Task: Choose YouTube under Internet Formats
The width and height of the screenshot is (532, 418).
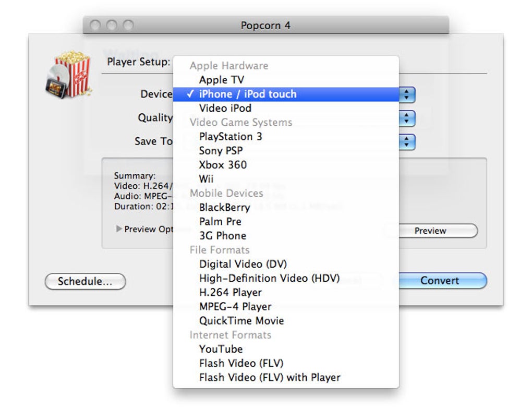Action: 286,349
